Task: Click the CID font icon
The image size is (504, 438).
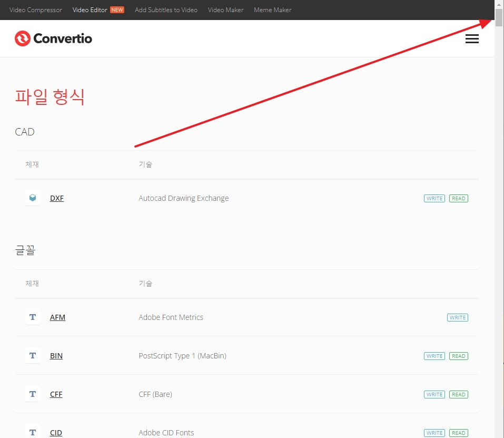Action: coord(33,433)
